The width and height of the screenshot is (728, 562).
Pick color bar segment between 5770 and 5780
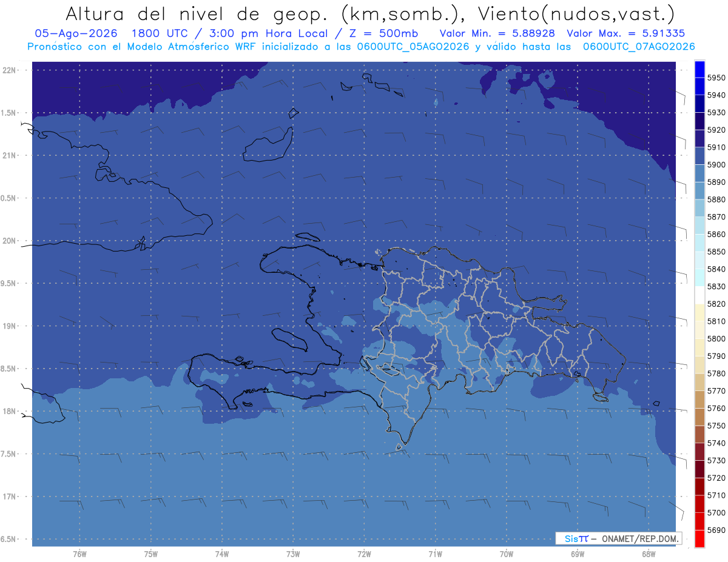click(x=699, y=382)
